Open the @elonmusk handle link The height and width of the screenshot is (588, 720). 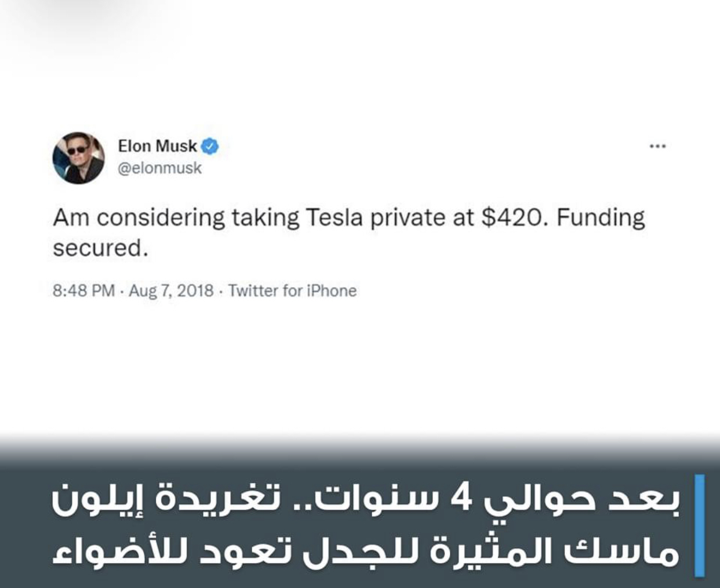point(160,168)
